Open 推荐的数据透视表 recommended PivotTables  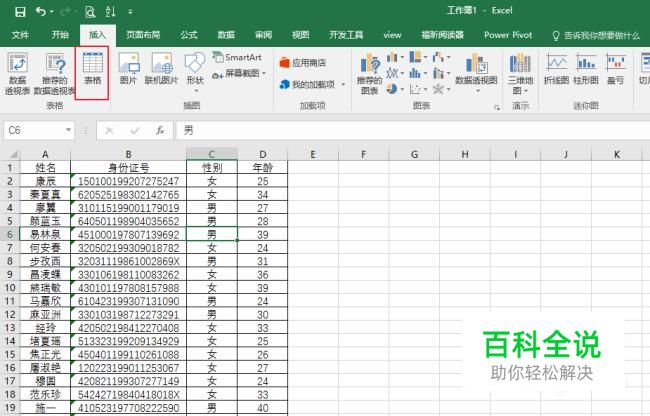(x=55, y=74)
